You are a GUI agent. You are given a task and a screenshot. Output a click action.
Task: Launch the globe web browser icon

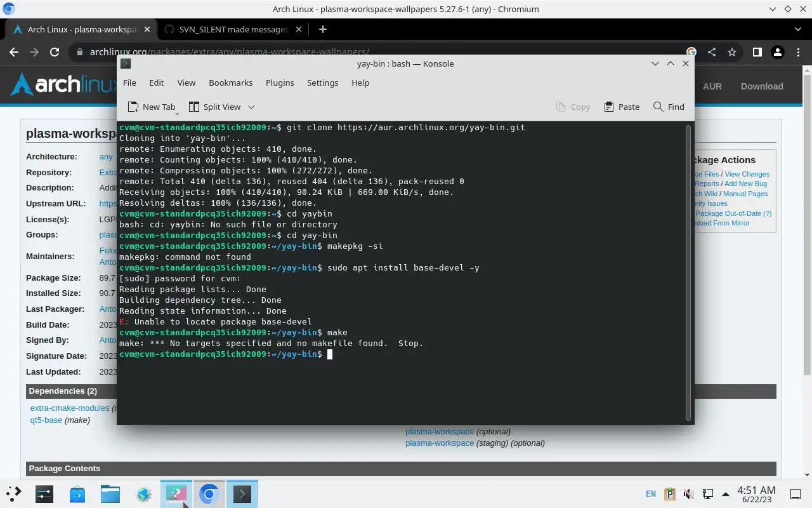coord(143,493)
